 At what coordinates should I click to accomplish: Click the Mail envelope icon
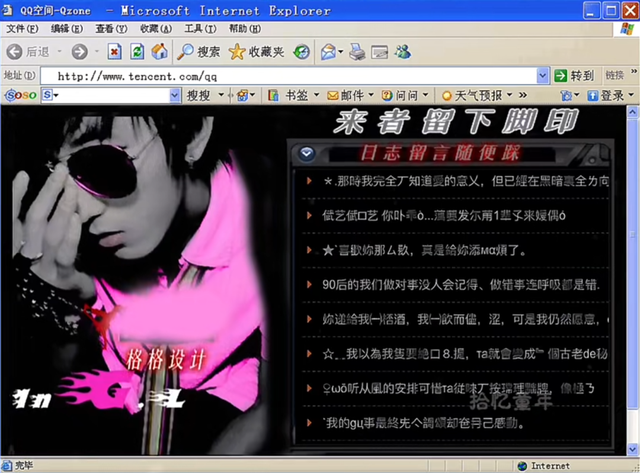pyautogui.click(x=328, y=52)
